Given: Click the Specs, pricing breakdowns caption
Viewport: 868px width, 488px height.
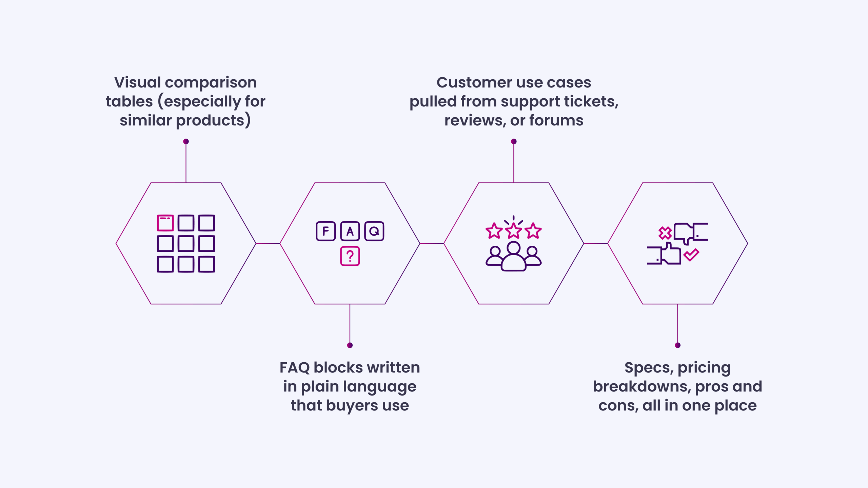Looking at the screenshot, I should pyautogui.click(x=677, y=386).
